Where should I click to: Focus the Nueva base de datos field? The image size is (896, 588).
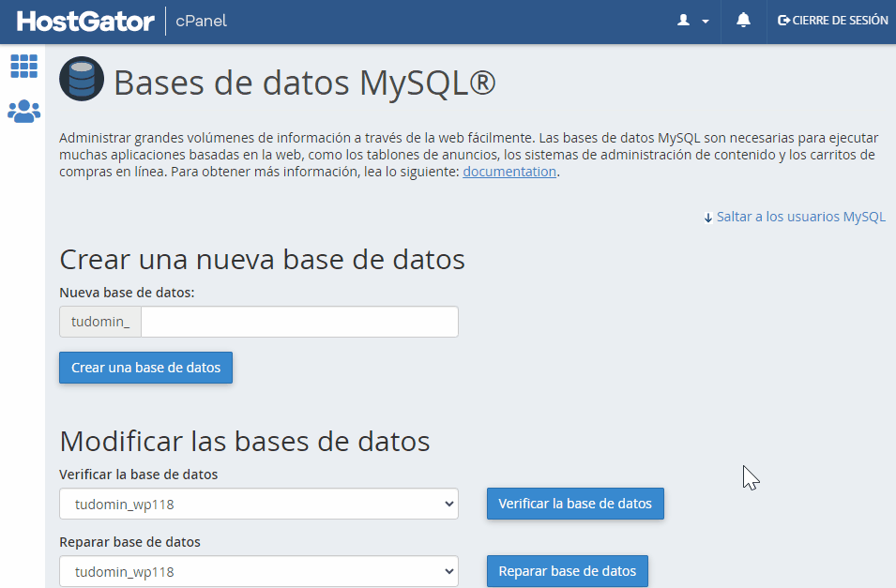pyautogui.click(x=299, y=322)
